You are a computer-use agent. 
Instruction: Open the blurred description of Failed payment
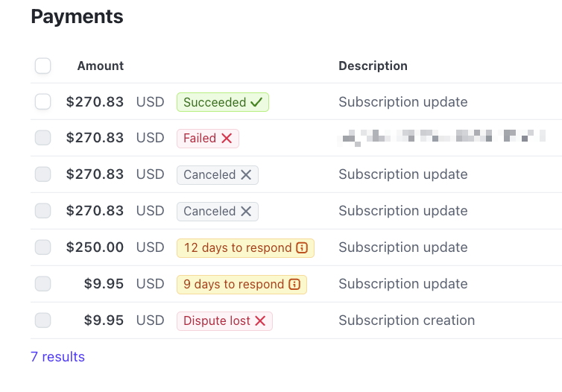(x=441, y=138)
